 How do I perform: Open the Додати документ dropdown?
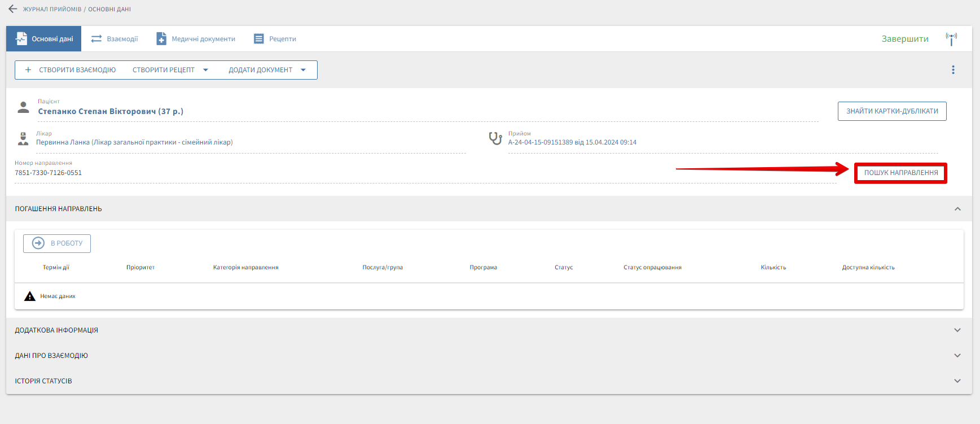304,70
